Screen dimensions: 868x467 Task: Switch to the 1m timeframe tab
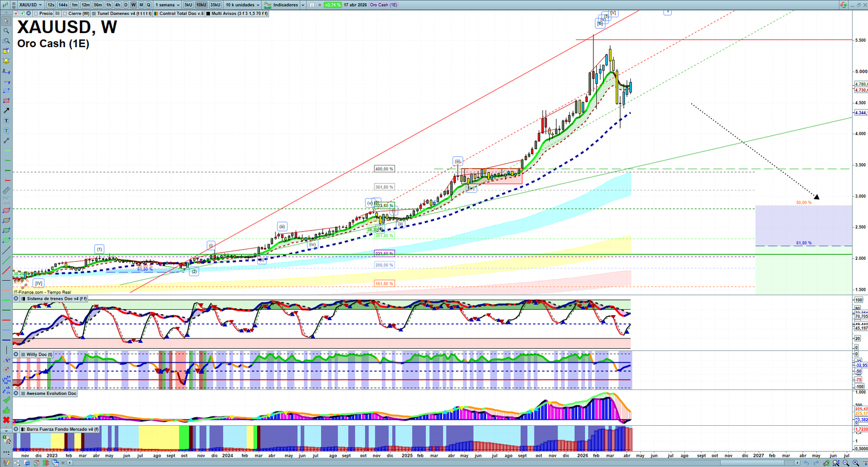75,5
